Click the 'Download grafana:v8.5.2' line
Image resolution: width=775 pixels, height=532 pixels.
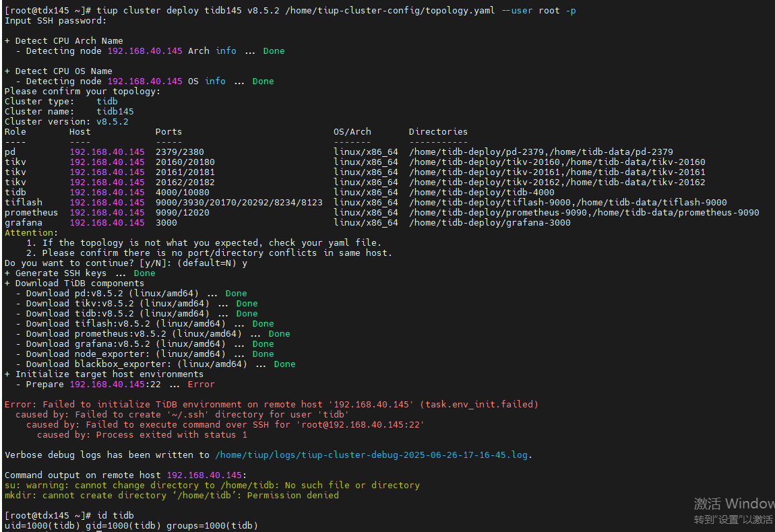[x=145, y=344]
